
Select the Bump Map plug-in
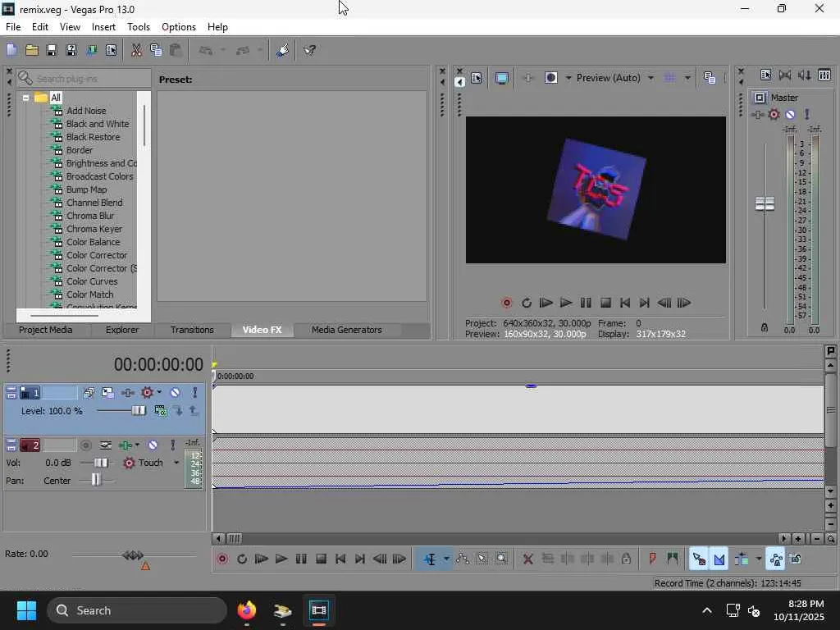[86, 189]
